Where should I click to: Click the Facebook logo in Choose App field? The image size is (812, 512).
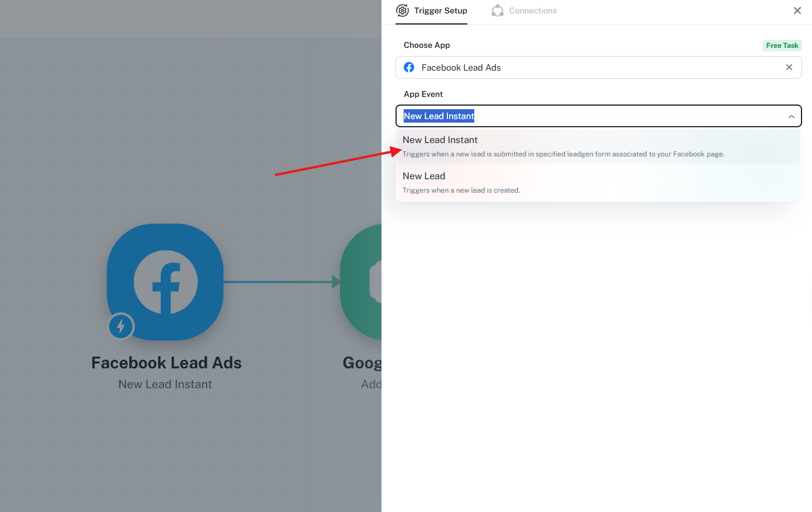point(409,68)
